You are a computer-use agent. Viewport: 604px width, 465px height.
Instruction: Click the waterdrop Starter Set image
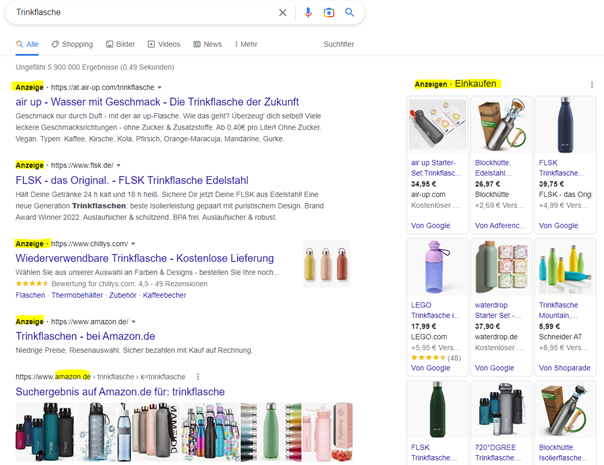(x=502, y=267)
